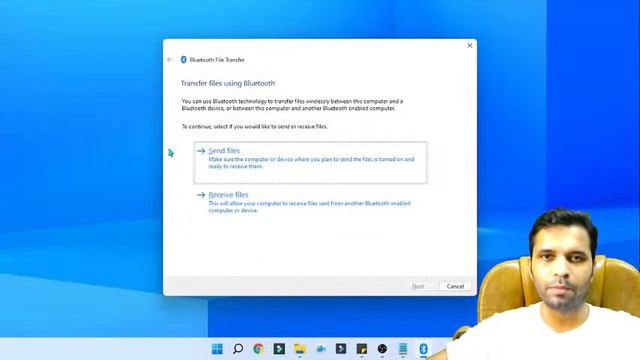Open the Windows Start menu
This screenshot has width=640, height=360.
[217, 349]
